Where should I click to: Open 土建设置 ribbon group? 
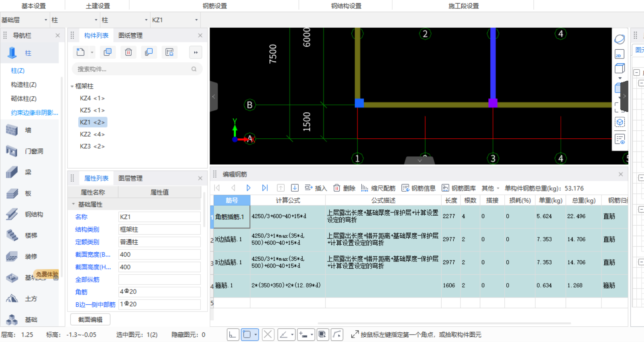[97, 6]
